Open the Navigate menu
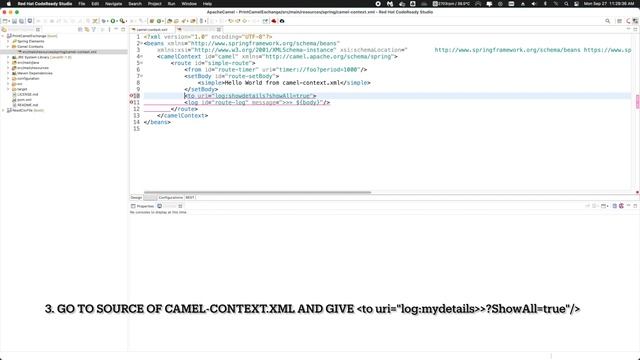Screen dimensions: 640x360 click(113, 4)
